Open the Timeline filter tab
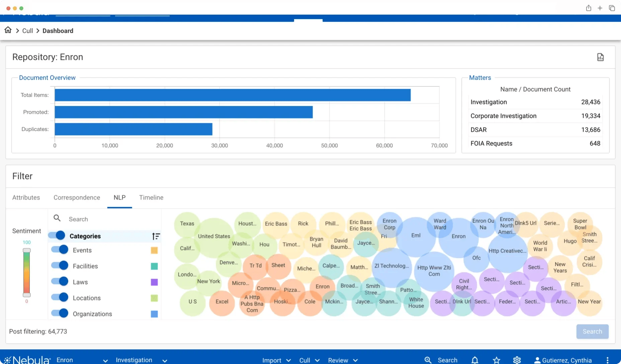The width and height of the screenshot is (621, 364). pos(151,197)
